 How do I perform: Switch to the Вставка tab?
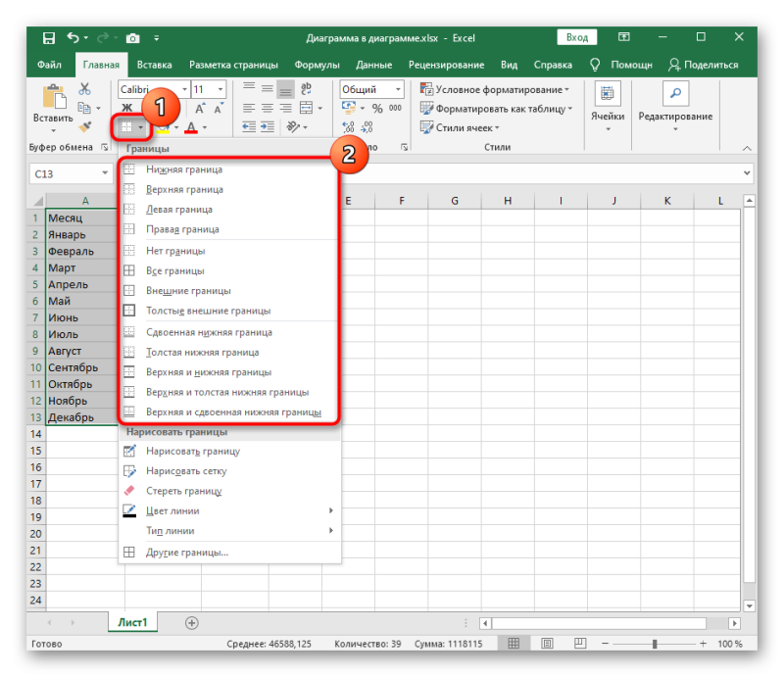click(x=154, y=65)
